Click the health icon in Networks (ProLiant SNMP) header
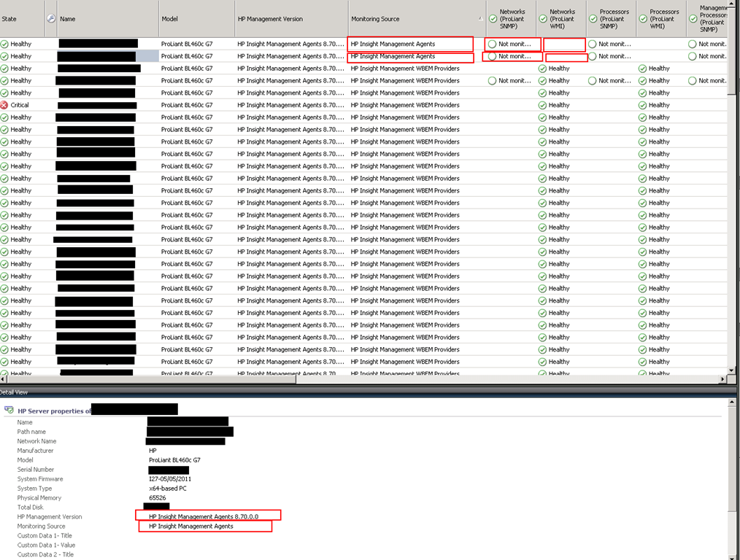Screen dimensions: 740x560 pos(493,19)
